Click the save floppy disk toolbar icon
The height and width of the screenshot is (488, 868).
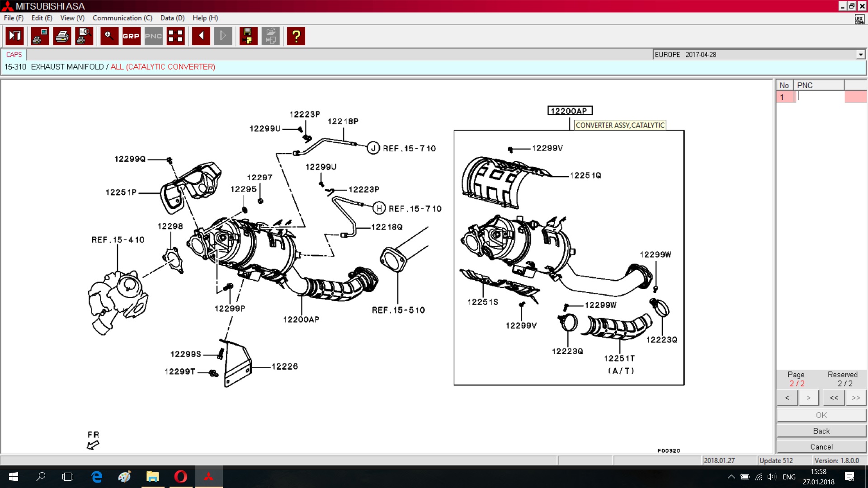(x=248, y=36)
